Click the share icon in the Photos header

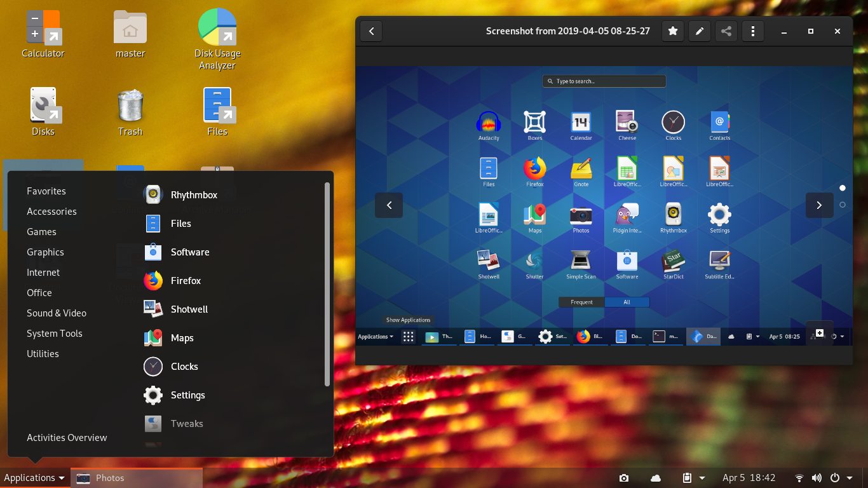[x=726, y=30]
